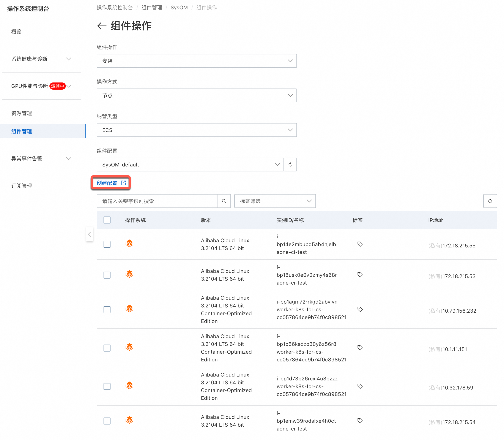Viewport: 504px width, 440px height.
Task: Click the keyword search input field
Action: (x=157, y=201)
